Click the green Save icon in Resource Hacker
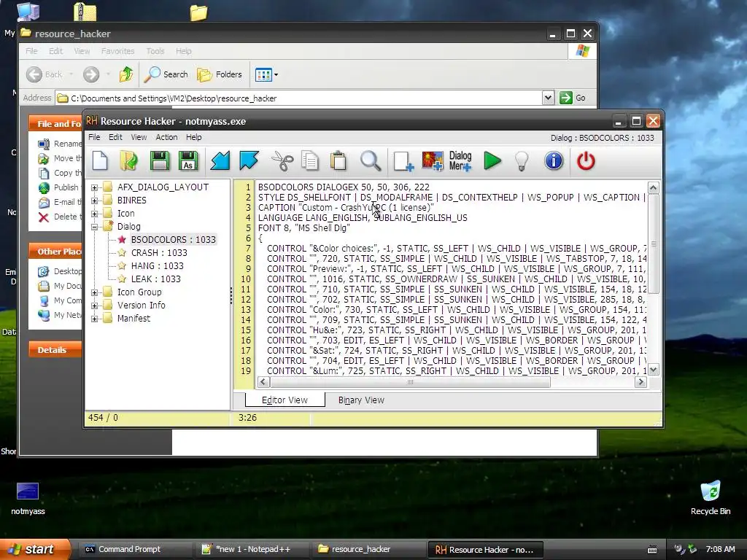 pyautogui.click(x=160, y=160)
